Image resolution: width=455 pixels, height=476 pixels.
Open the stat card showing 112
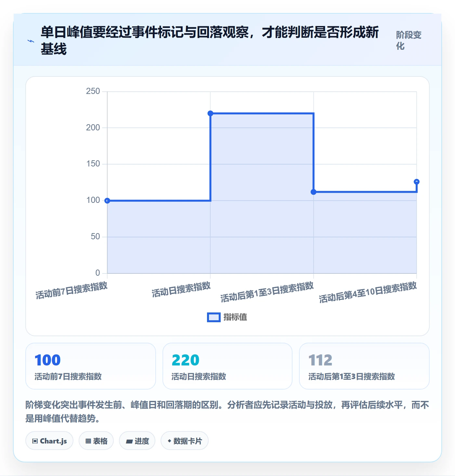coord(364,366)
